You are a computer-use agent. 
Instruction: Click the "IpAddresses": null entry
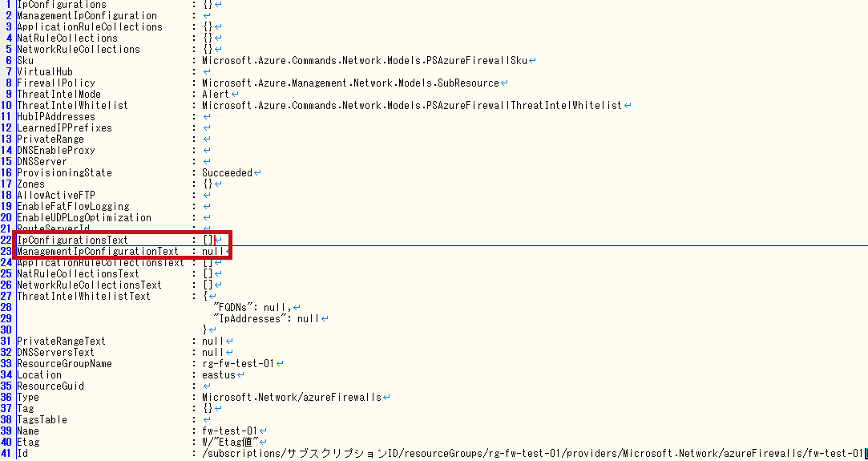point(267,319)
